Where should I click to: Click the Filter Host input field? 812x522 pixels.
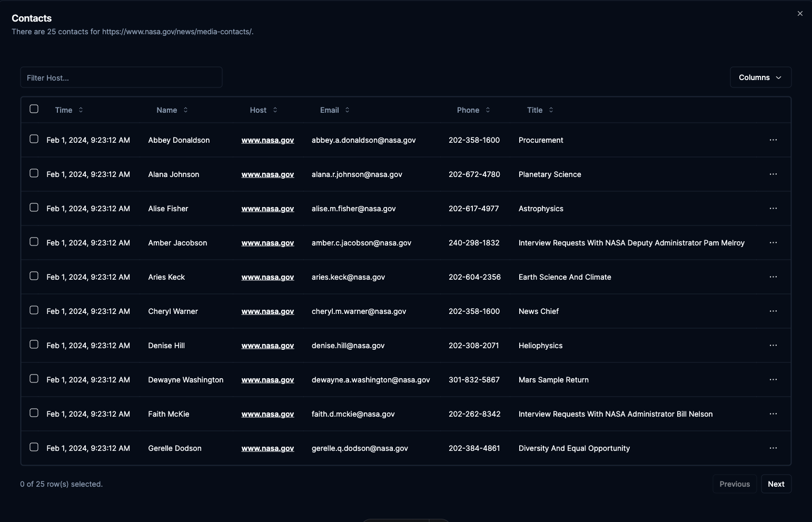point(121,77)
